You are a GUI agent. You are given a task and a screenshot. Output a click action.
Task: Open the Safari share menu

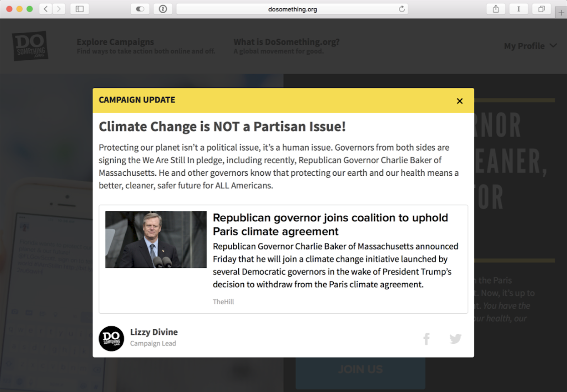[496, 9]
